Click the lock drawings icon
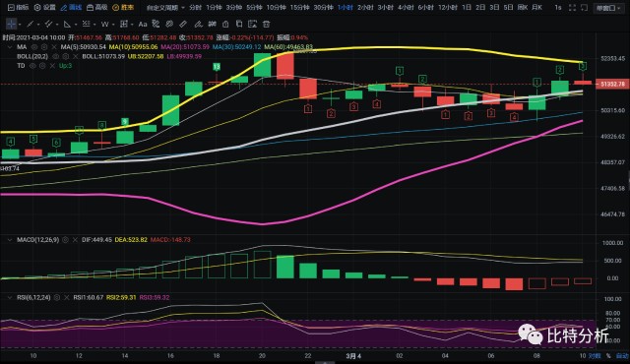 tap(225, 24)
